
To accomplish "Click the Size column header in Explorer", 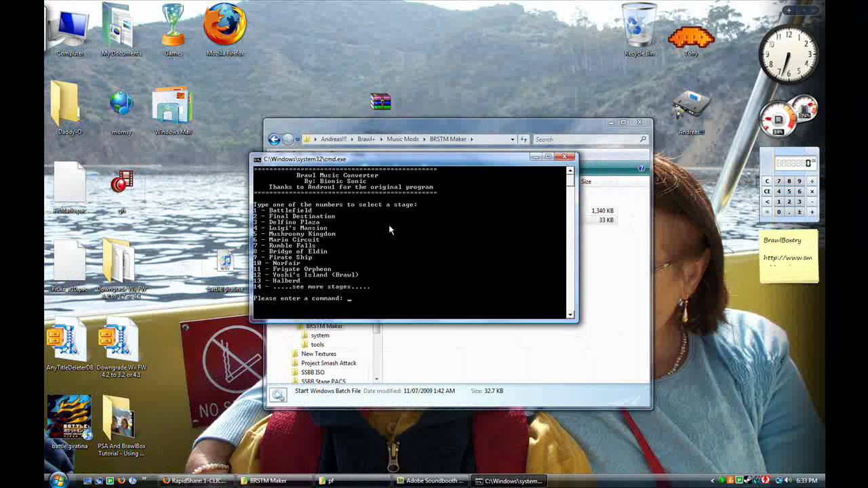I will click(586, 182).
